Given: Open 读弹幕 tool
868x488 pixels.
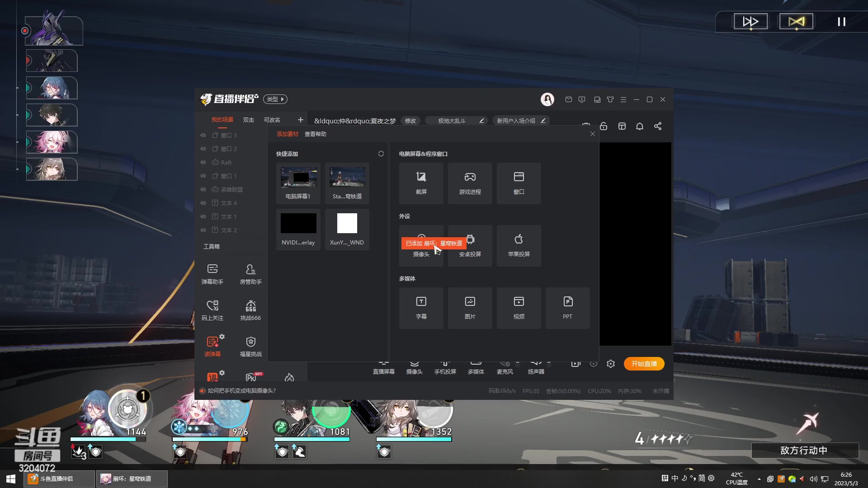Looking at the screenshot, I should (212, 346).
